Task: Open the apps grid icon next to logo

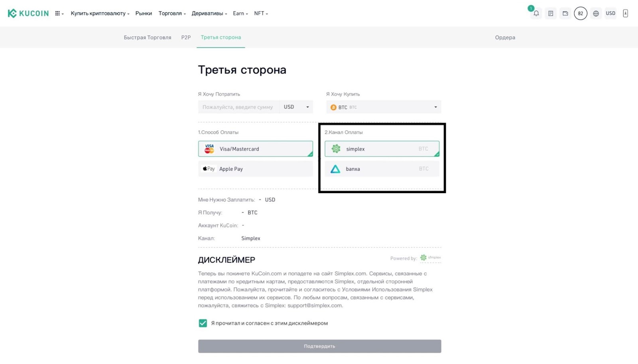Action: [x=57, y=13]
